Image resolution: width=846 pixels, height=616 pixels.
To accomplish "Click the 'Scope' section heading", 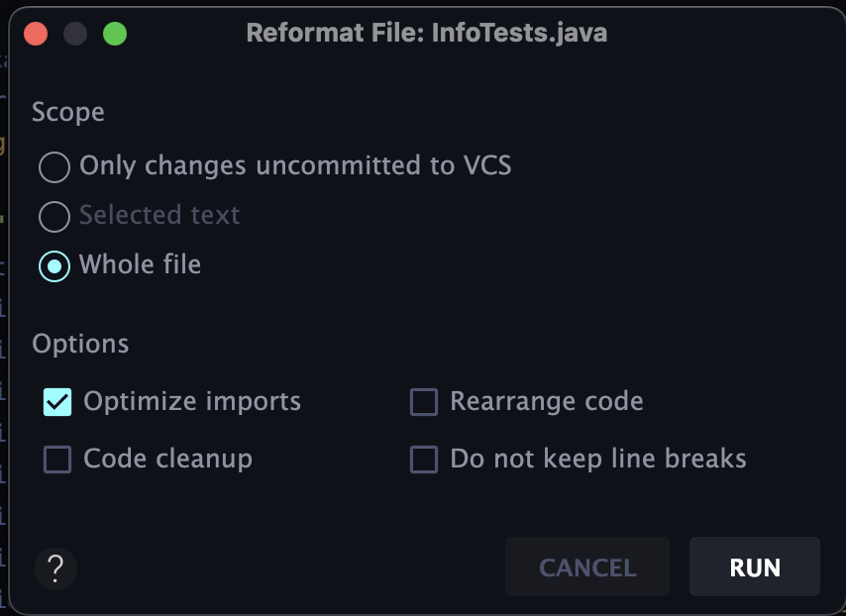I will click(x=68, y=112).
